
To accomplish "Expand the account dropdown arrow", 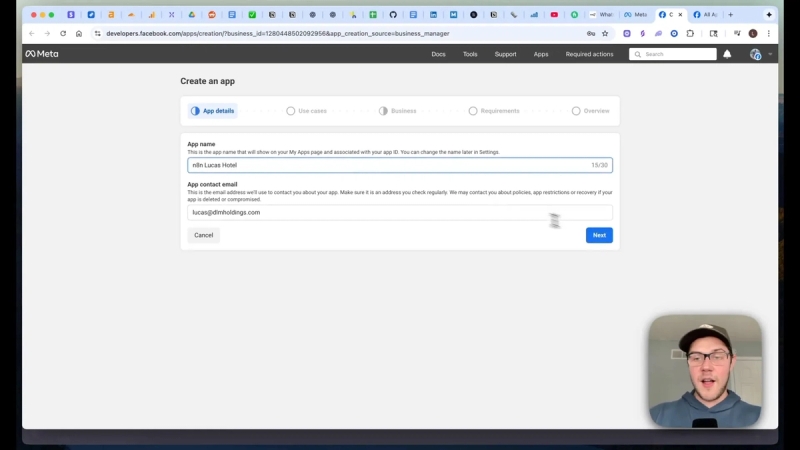I will tap(770, 54).
